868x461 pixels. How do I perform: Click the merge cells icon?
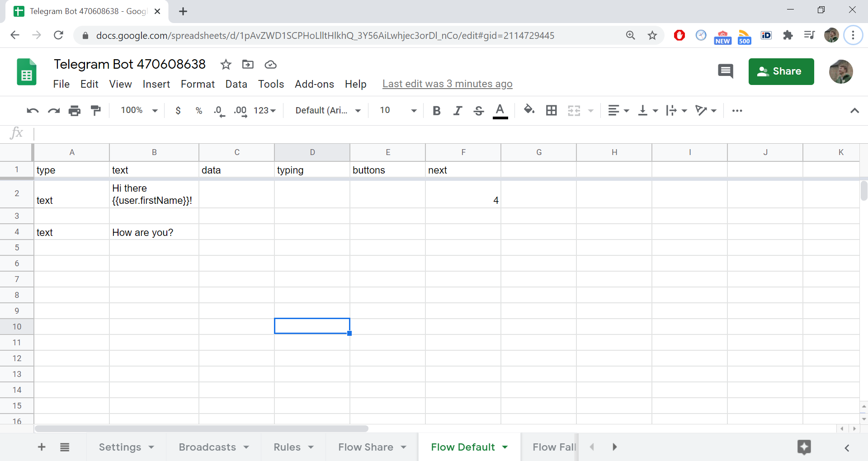click(x=574, y=111)
